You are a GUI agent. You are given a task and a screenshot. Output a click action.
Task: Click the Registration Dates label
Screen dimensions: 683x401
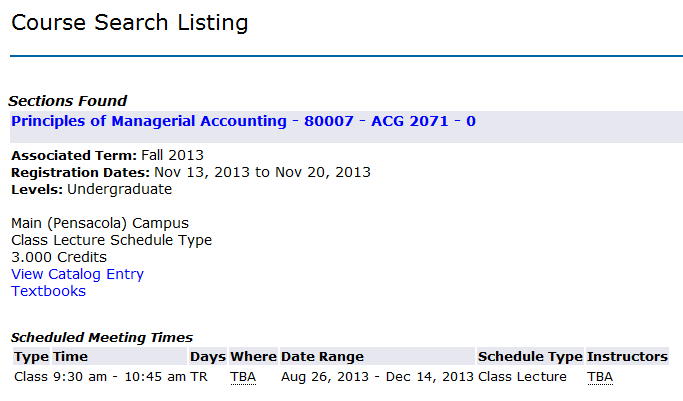coord(81,172)
